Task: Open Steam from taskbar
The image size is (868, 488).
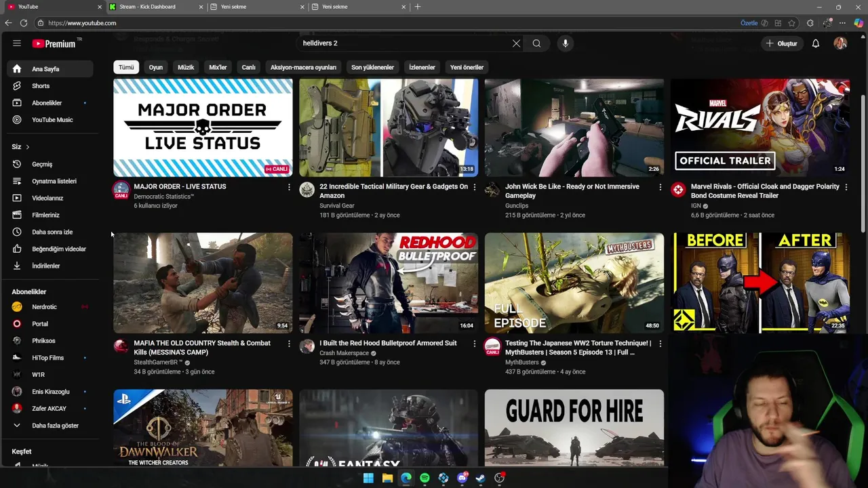Action: coord(481,478)
